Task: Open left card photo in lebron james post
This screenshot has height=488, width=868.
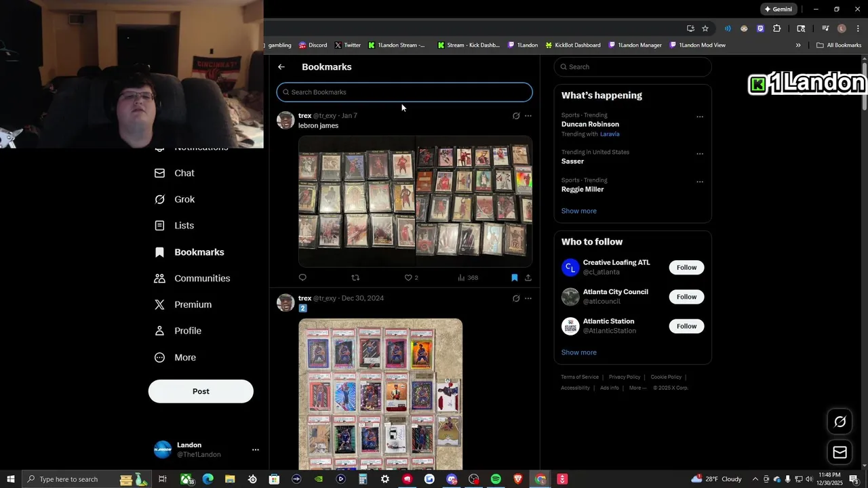Action: click(x=357, y=201)
